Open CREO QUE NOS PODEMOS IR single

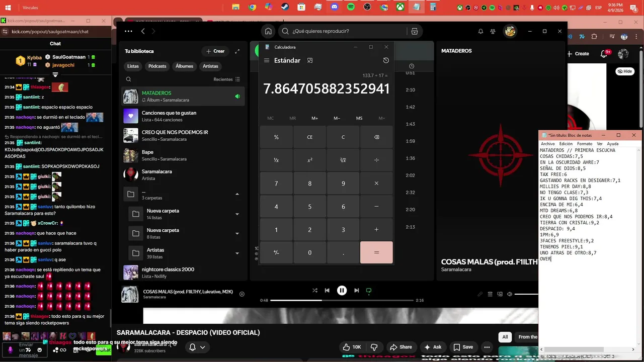click(x=183, y=136)
